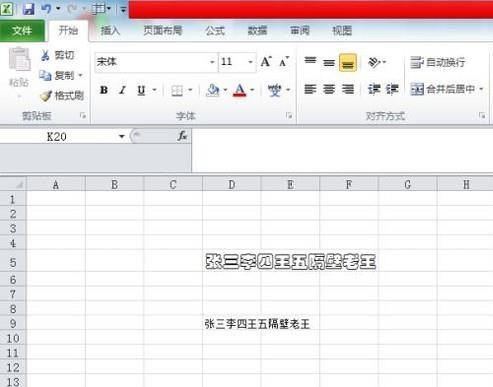The image size is (493, 387).
Task: Click the fill color paint bucket icon
Action: pos(213,90)
